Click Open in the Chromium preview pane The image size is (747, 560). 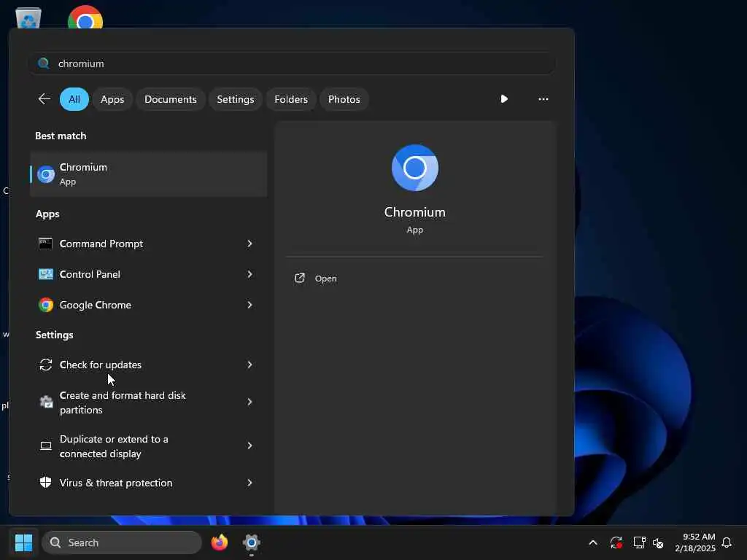pos(326,279)
